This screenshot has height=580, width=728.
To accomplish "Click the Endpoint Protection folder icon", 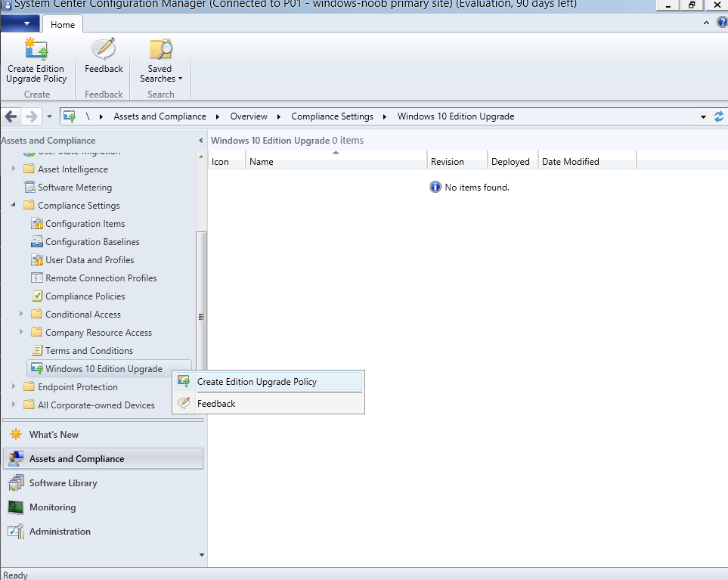I will pyautogui.click(x=29, y=386).
